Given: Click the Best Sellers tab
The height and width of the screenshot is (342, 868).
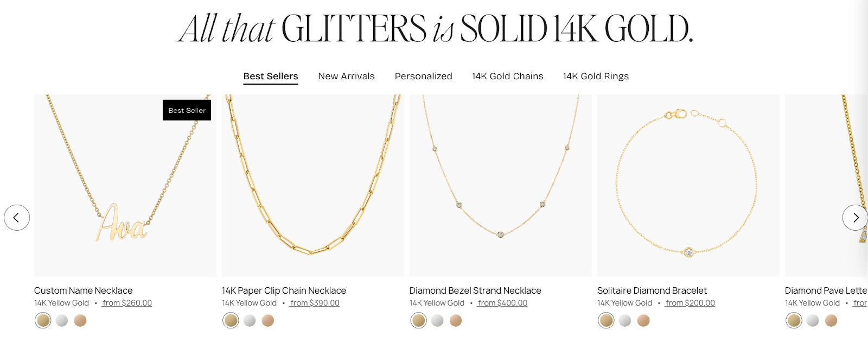Looking at the screenshot, I should (271, 76).
